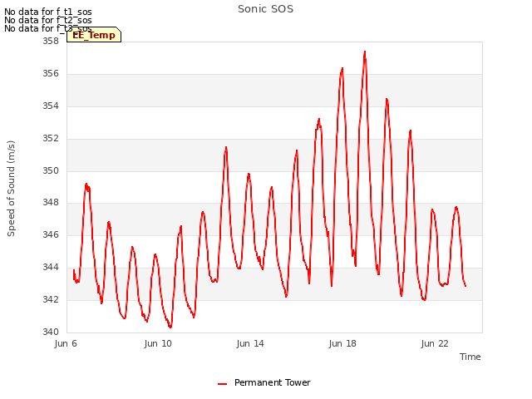Click the Time axis label
The image size is (532, 399).
pos(470,357)
